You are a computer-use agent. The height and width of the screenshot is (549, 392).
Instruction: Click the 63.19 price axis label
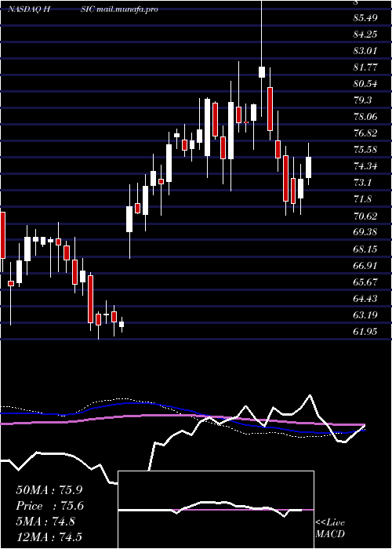pyautogui.click(x=365, y=314)
